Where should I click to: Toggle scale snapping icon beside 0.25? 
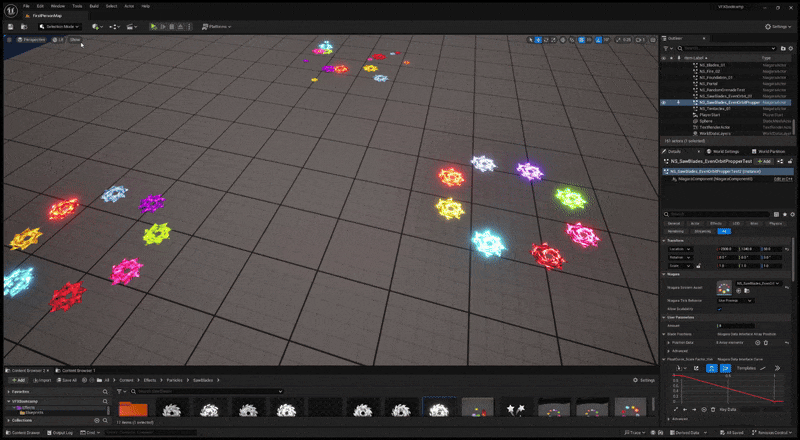[x=618, y=40]
